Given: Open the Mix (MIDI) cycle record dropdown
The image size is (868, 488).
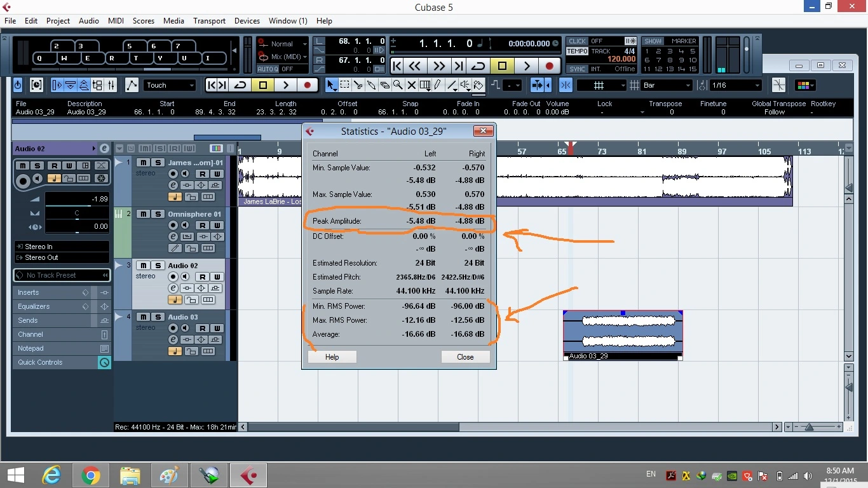Looking at the screenshot, I should pos(282,57).
